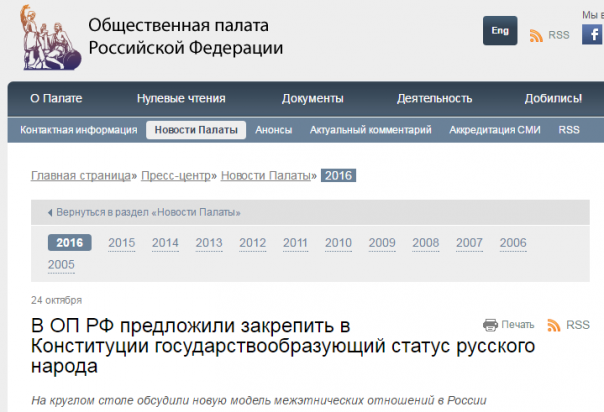This screenshot has width=604, height=412.
Task: Click the printer icon next to Печать
Action: (x=490, y=325)
